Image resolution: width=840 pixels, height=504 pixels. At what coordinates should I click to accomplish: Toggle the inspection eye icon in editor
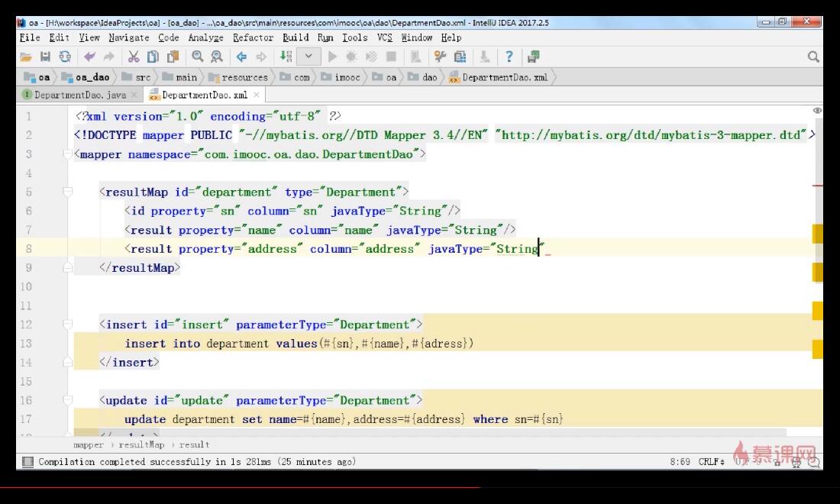tap(817, 110)
